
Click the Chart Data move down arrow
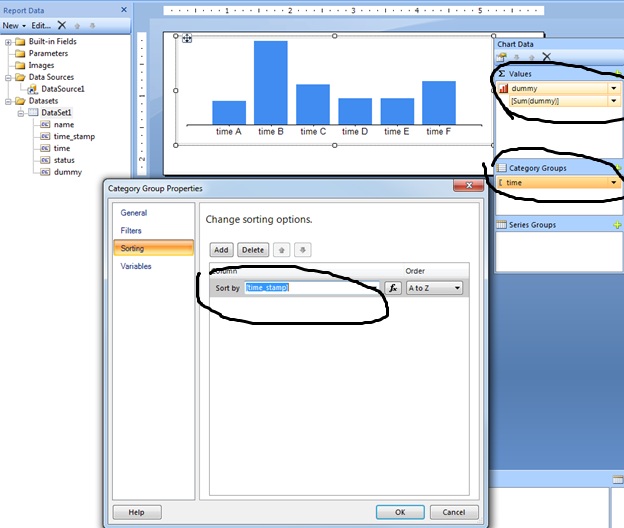(517, 57)
